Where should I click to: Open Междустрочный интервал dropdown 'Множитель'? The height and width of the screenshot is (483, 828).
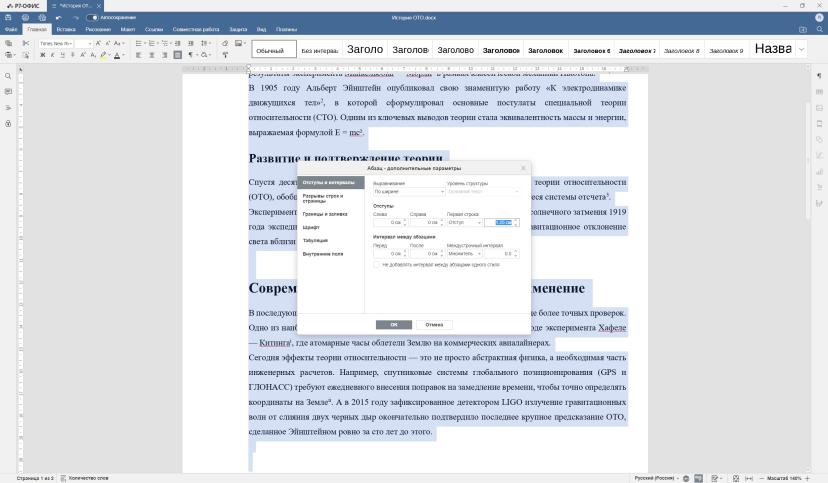point(465,254)
